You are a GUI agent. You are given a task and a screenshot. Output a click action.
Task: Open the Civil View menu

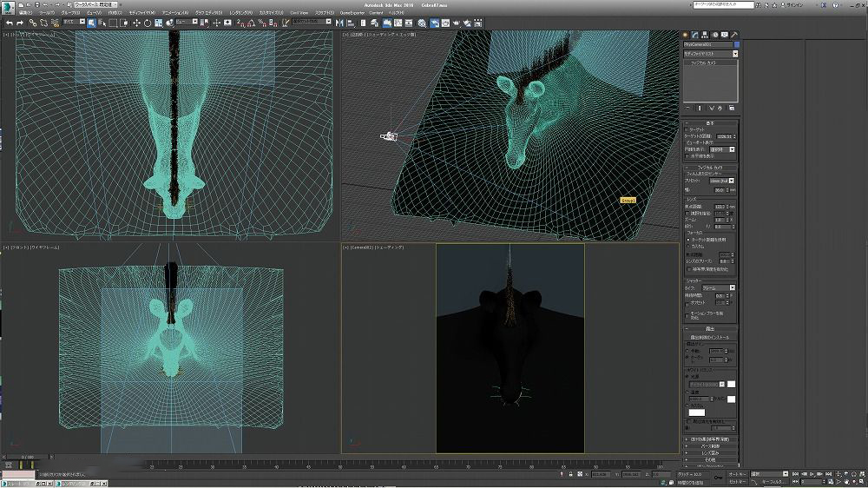point(299,13)
